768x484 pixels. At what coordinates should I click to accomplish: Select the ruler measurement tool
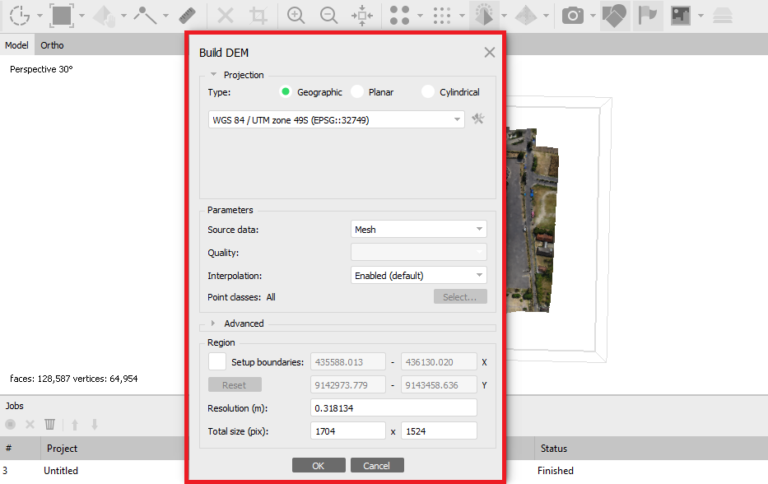[x=187, y=16]
